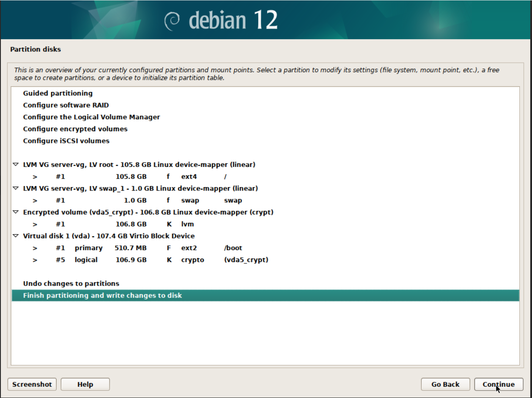This screenshot has height=398, width=532.
Task: Select Undo changes to partitions
Action: coord(265,283)
